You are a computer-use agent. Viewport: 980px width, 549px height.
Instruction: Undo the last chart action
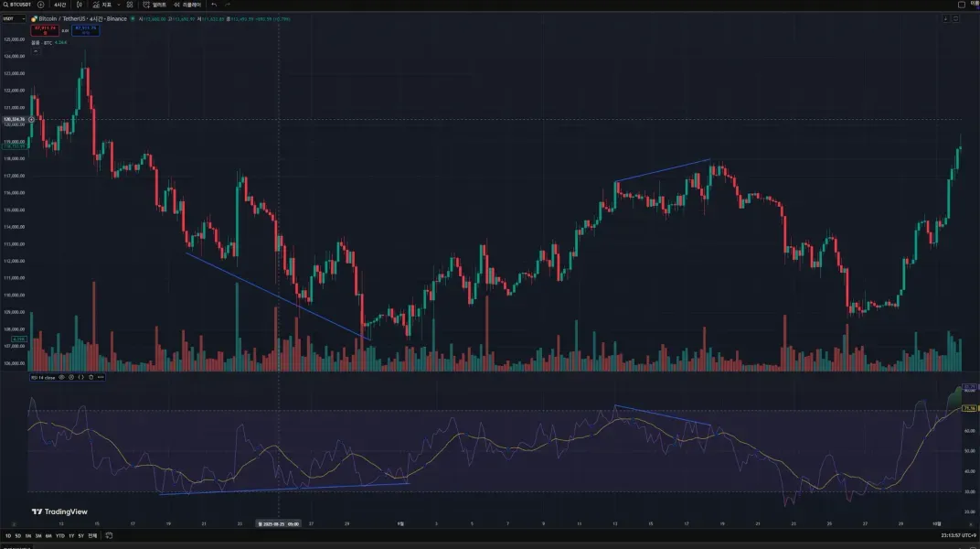[214, 5]
